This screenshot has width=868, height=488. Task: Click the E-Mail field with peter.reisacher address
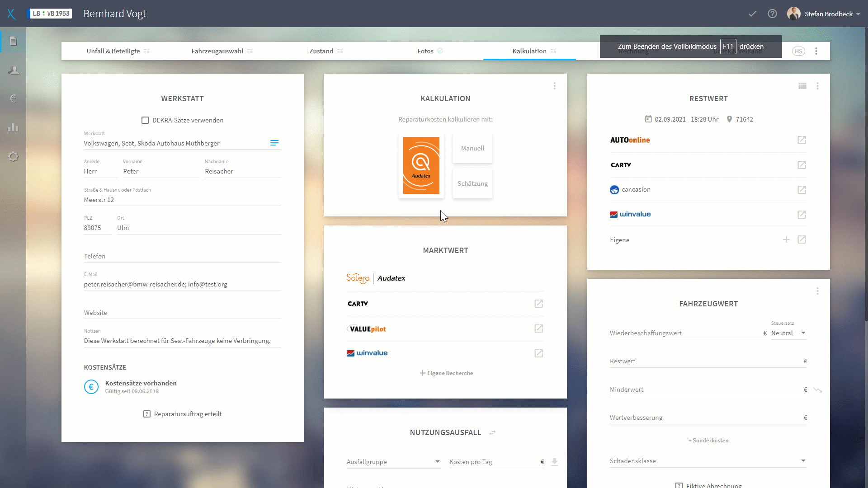point(182,284)
